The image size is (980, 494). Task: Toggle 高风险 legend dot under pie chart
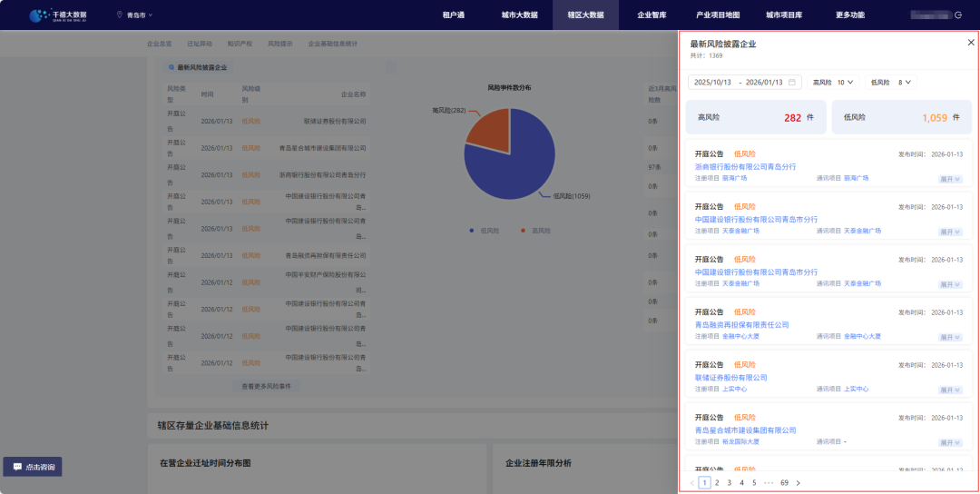point(524,231)
